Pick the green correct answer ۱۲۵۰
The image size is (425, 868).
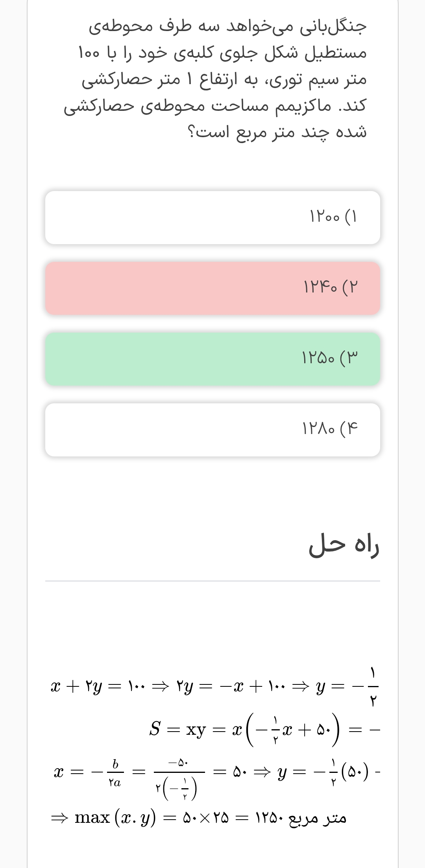point(213,359)
